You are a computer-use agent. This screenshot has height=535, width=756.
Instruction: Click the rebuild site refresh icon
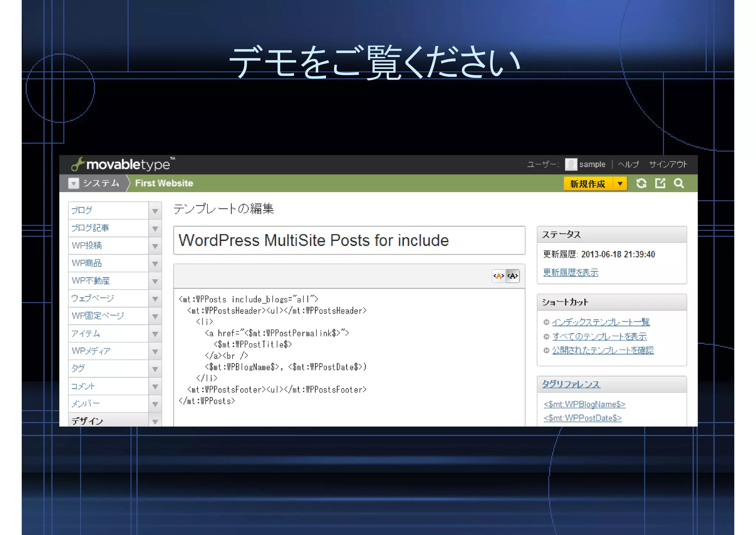point(641,183)
